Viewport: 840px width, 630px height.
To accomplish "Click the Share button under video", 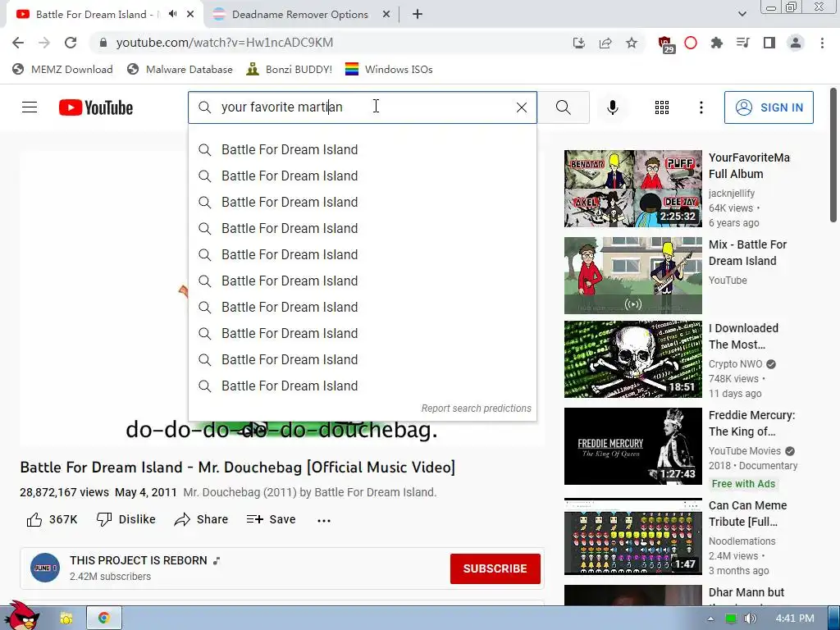I will click(202, 519).
